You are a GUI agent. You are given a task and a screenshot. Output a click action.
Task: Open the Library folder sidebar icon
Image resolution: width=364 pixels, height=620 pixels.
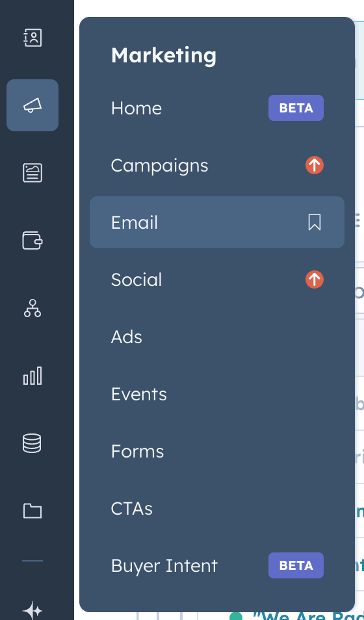[32, 511]
